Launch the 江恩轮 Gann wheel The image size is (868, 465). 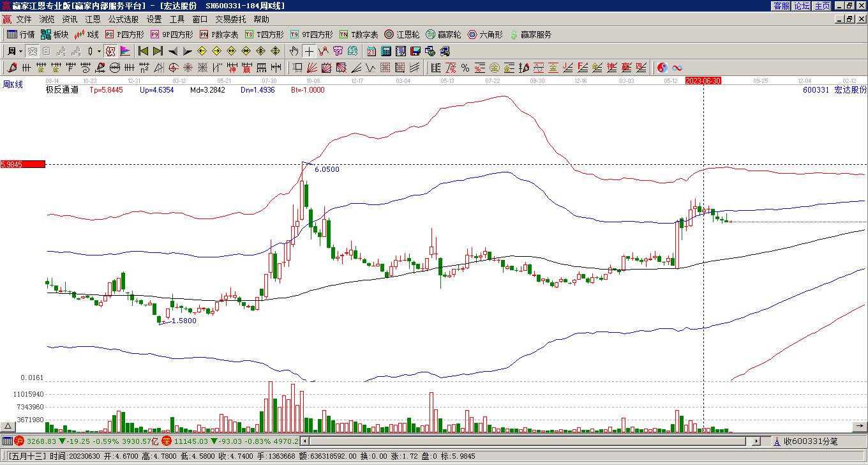tap(402, 34)
